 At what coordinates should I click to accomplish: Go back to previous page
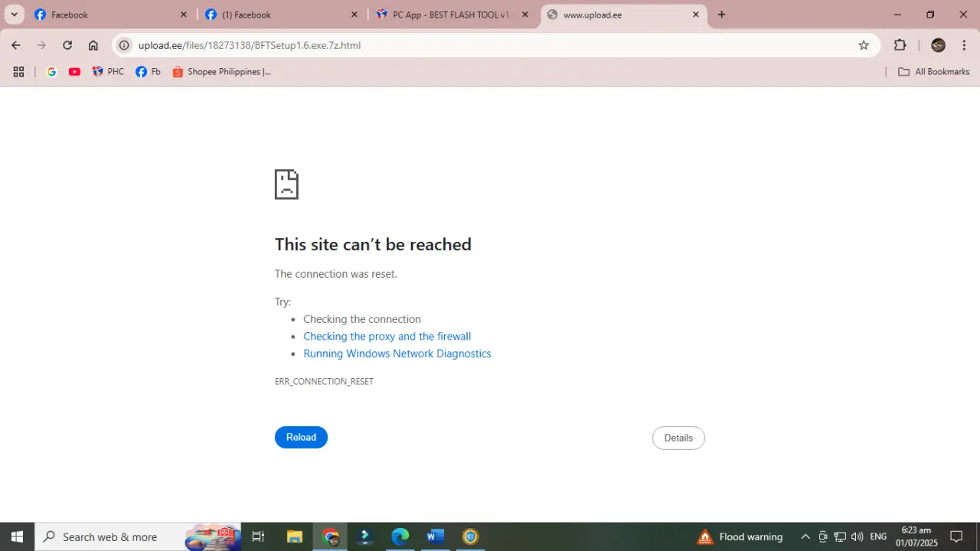pos(16,45)
